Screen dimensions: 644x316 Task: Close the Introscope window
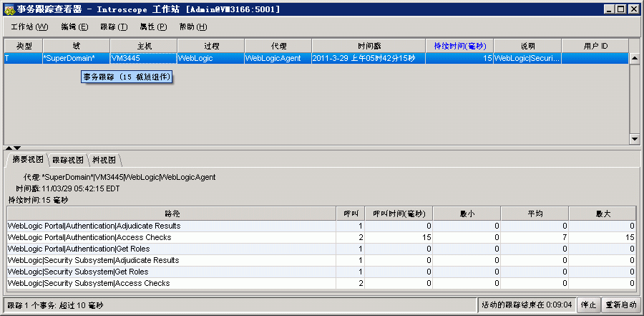point(633,9)
